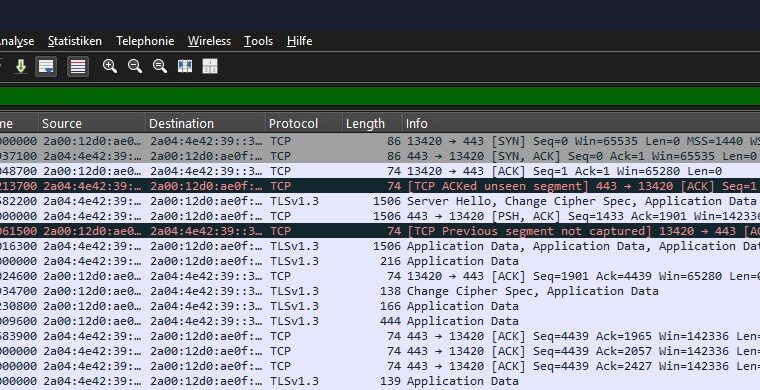Image resolution: width=760 pixels, height=390 pixels.
Task: Click into the green display filter bar
Action: click(380, 96)
